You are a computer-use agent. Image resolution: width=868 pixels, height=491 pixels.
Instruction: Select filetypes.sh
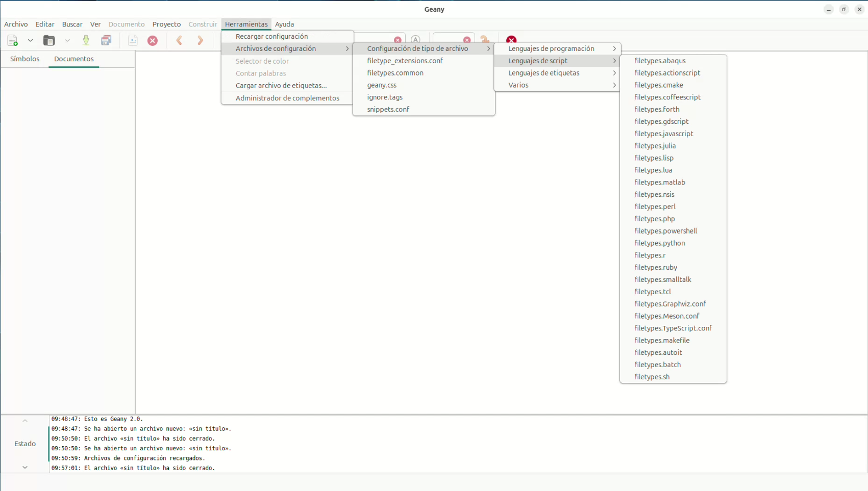pyautogui.click(x=673, y=377)
